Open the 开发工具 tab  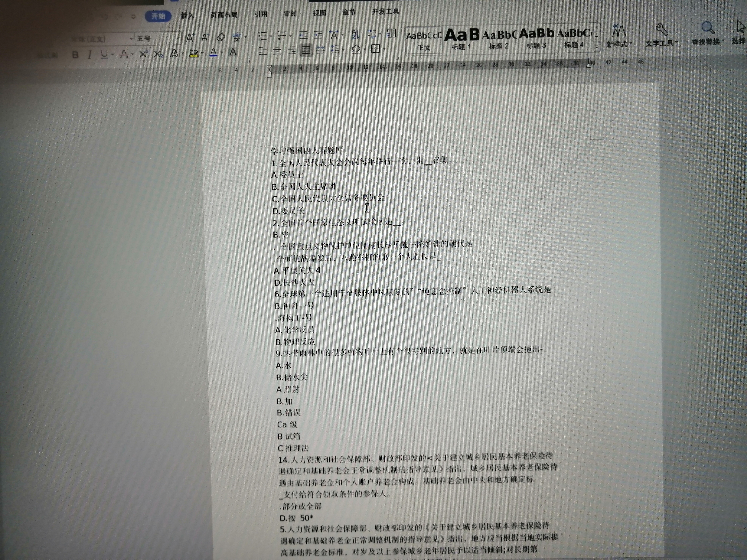(386, 12)
